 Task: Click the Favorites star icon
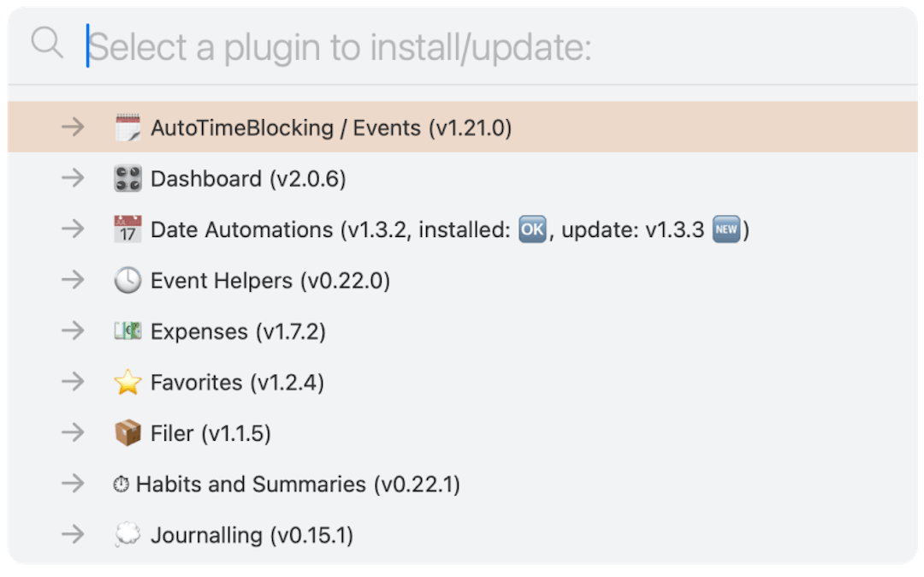127,382
